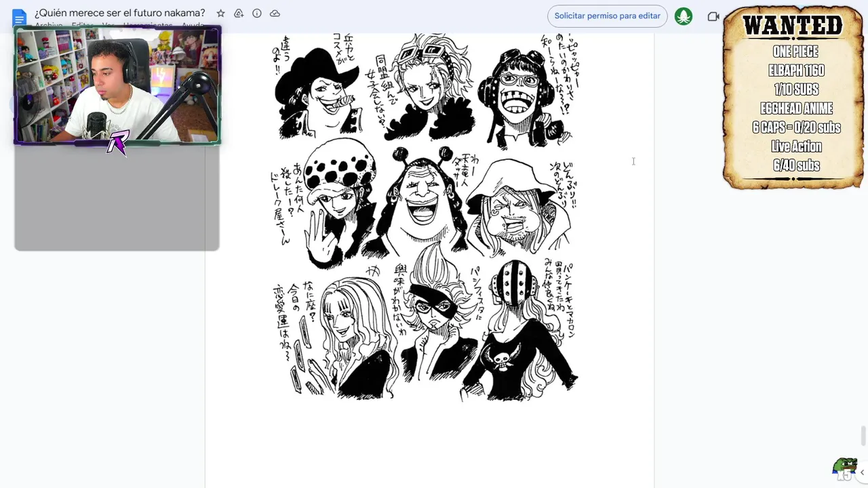Click the Live Action text
868x488 pixels.
click(796, 146)
